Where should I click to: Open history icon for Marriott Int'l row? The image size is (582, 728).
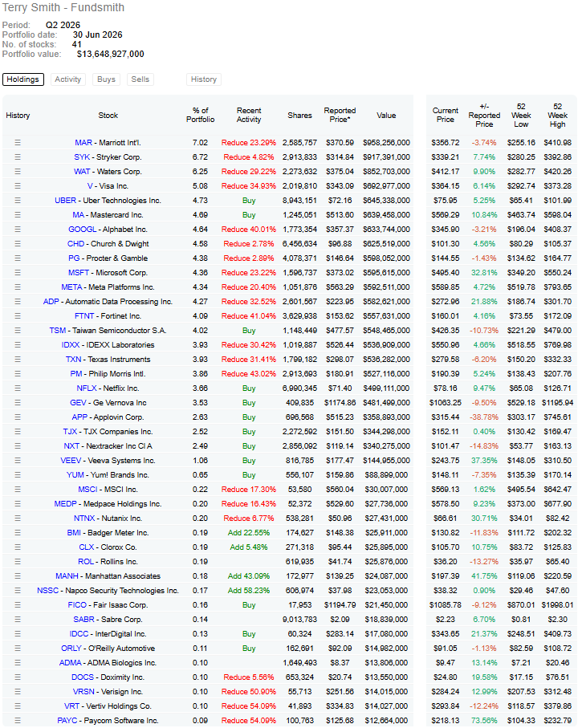(x=18, y=143)
